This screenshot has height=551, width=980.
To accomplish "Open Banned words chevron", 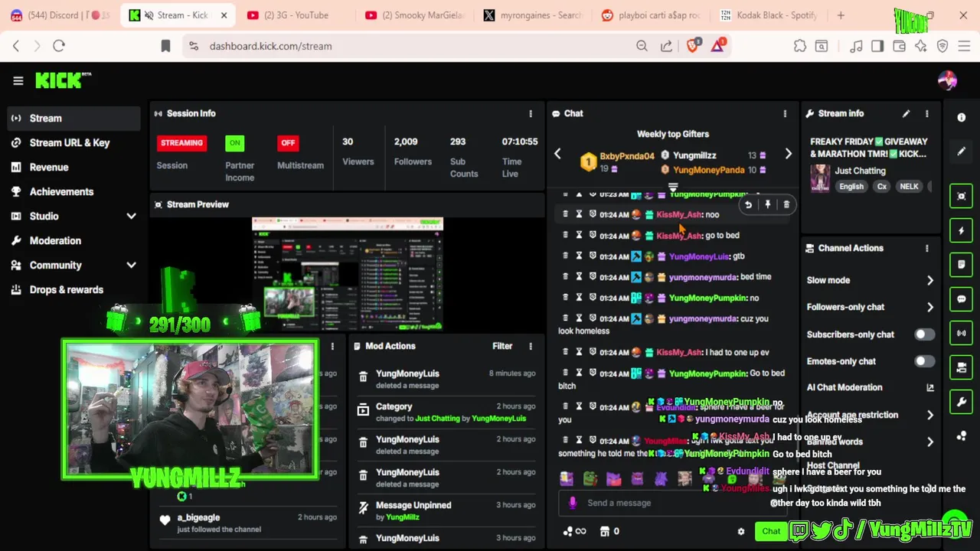I will click(x=929, y=442).
